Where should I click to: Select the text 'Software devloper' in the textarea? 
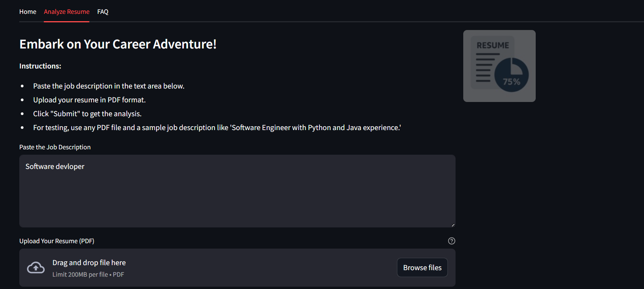click(x=55, y=166)
